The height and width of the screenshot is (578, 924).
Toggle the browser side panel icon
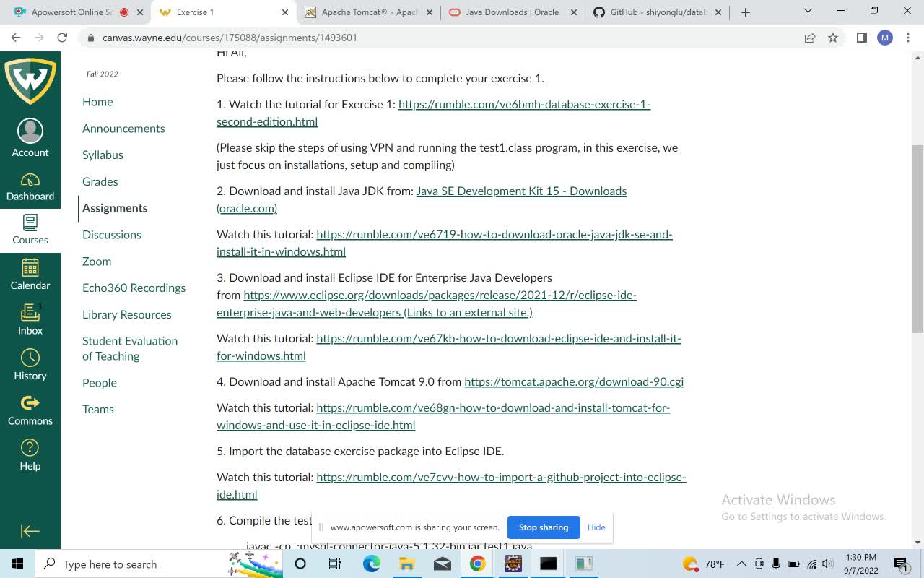[x=861, y=38]
